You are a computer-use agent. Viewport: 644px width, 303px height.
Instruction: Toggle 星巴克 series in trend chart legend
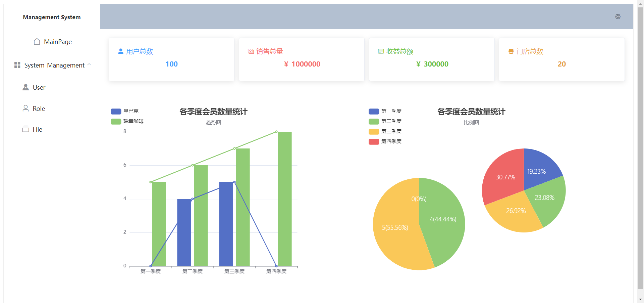[x=124, y=111]
